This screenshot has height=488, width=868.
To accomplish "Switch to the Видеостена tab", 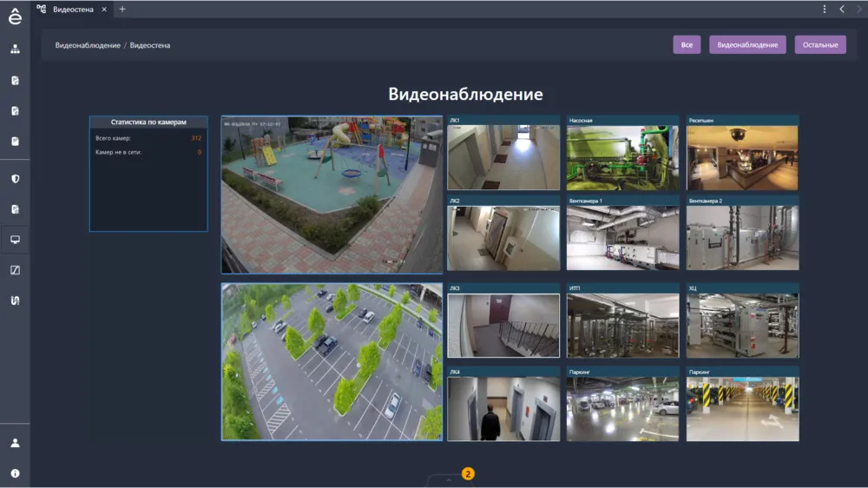I will [72, 9].
